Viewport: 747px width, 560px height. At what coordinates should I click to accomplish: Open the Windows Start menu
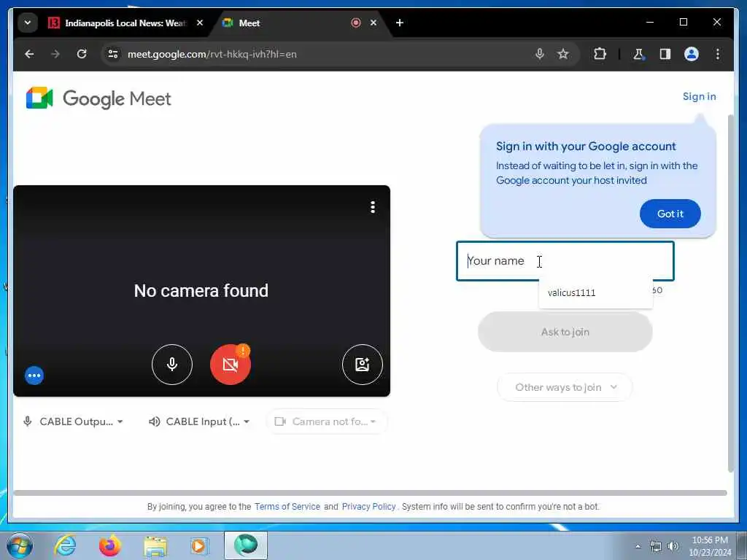[20, 545]
